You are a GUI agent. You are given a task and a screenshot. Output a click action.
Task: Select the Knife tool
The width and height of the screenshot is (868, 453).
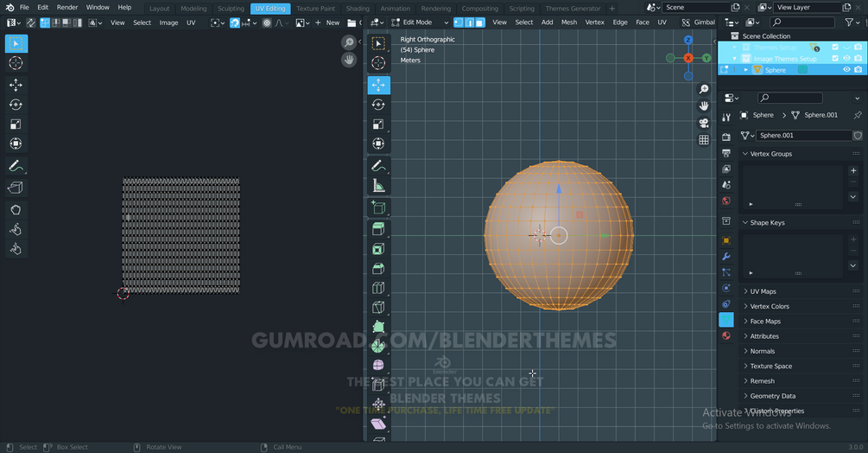pyautogui.click(x=378, y=308)
